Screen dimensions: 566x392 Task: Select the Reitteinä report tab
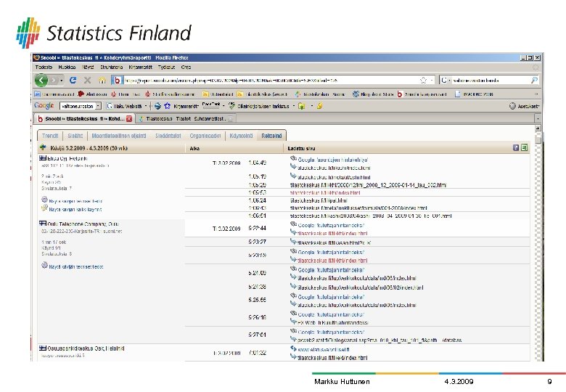[x=271, y=136]
